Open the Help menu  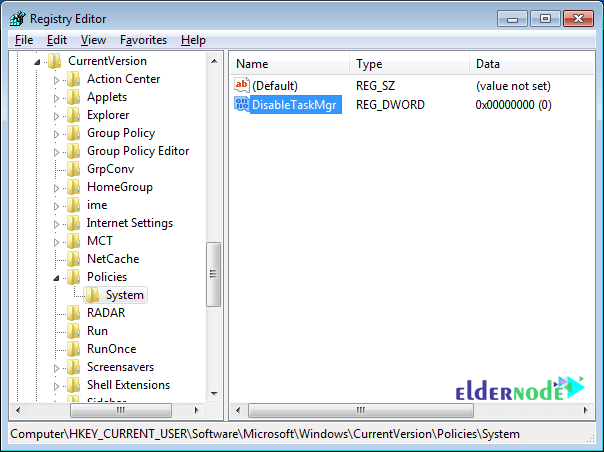[x=193, y=40]
